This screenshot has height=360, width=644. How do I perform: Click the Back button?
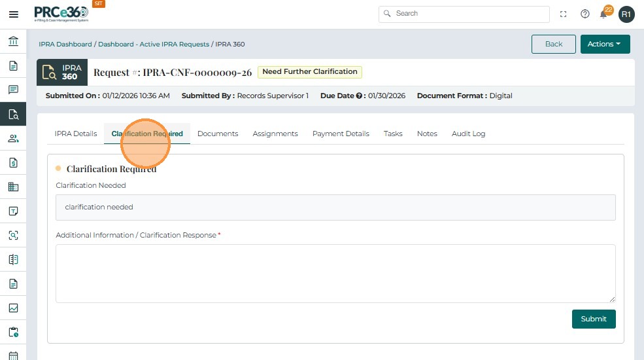click(x=553, y=44)
